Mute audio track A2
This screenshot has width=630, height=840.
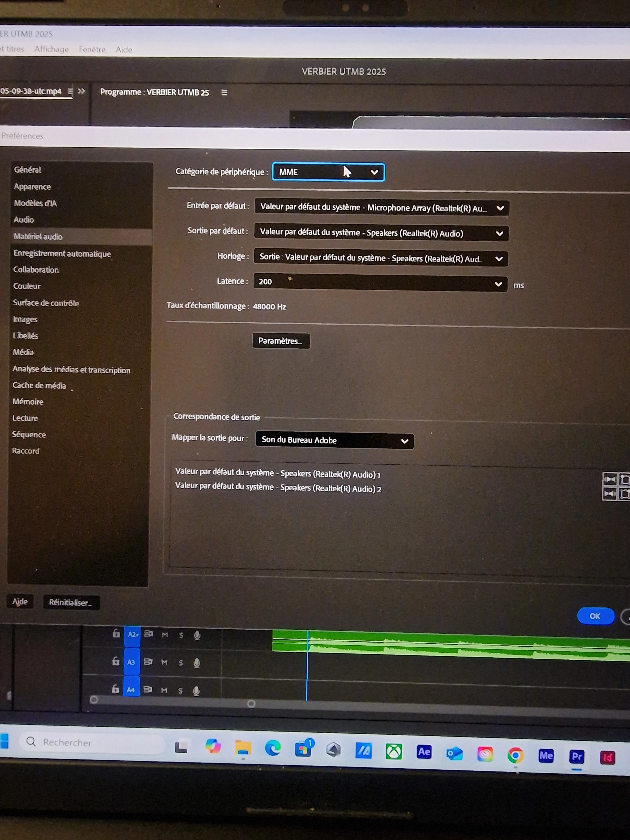[x=165, y=635]
